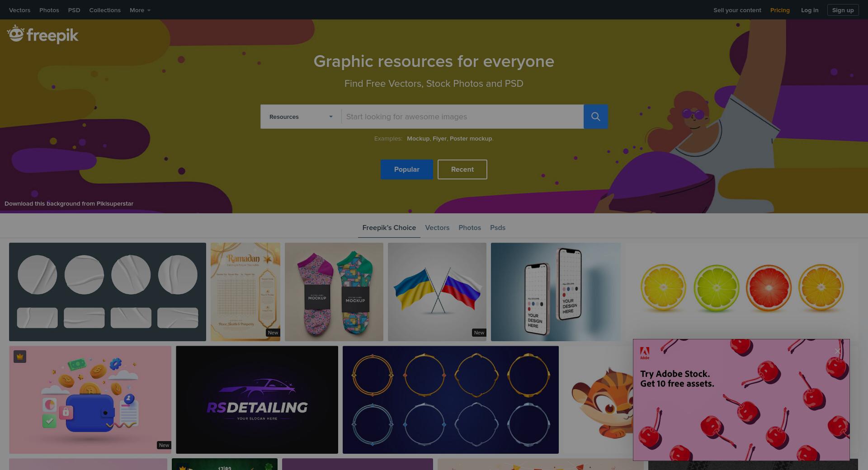Expand the Resources search type dropdown

[301, 117]
